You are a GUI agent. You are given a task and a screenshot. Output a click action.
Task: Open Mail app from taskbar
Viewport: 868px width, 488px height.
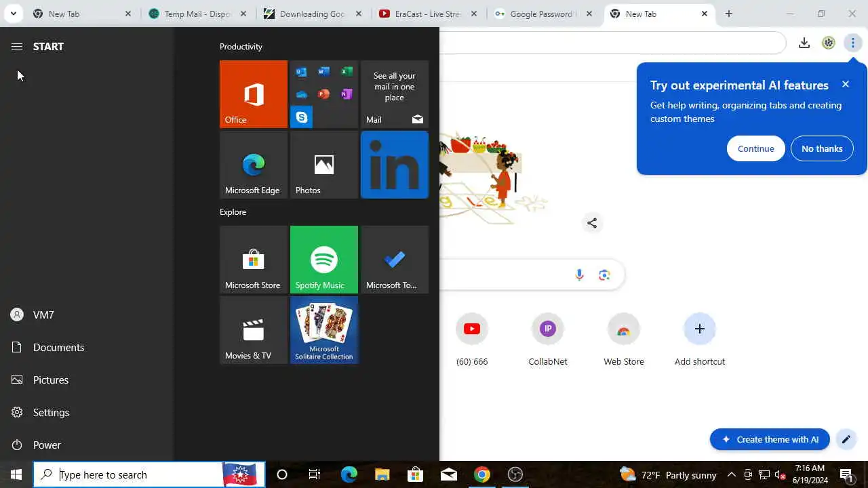click(x=449, y=474)
